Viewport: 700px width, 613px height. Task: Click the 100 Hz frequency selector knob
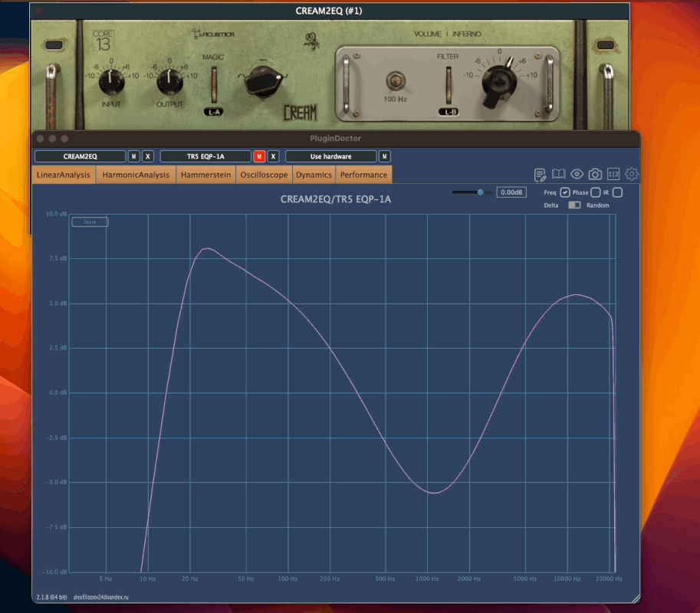pos(395,82)
